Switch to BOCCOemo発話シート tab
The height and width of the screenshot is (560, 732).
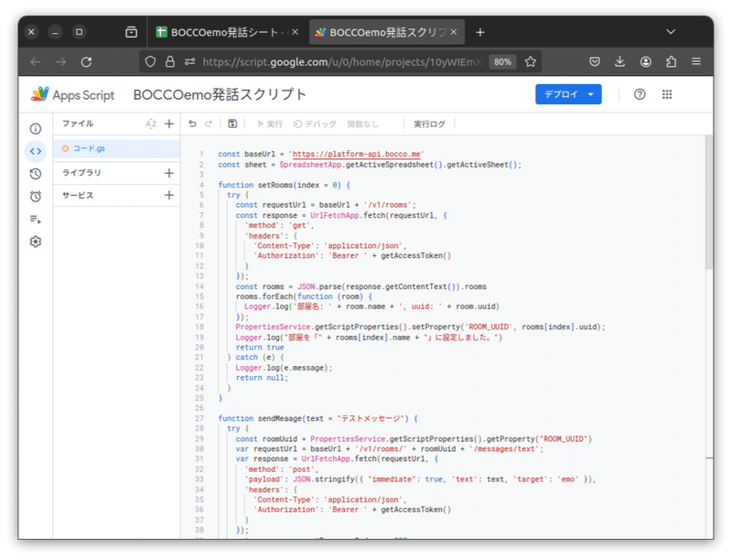[x=223, y=32]
